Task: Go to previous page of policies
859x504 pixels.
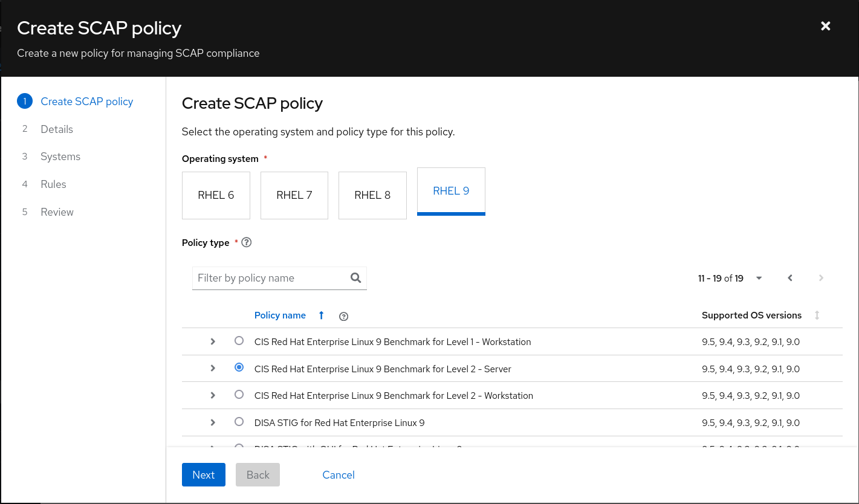Action: click(790, 278)
